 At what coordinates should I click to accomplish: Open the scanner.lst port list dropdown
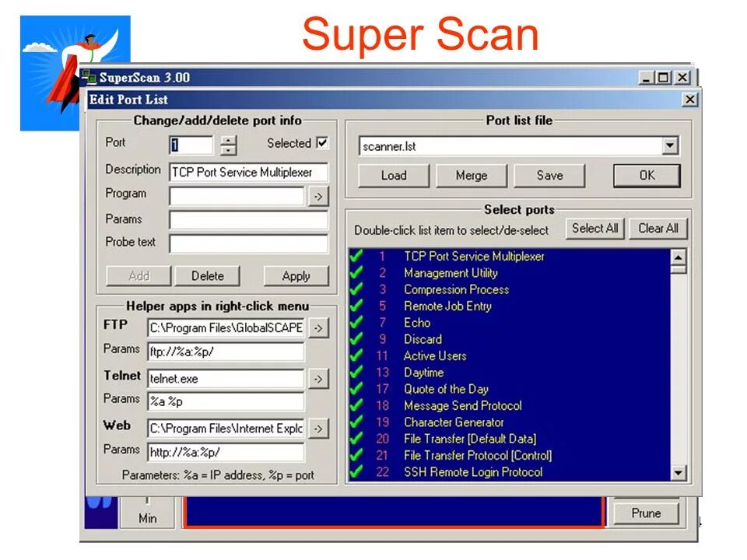coord(670,145)
